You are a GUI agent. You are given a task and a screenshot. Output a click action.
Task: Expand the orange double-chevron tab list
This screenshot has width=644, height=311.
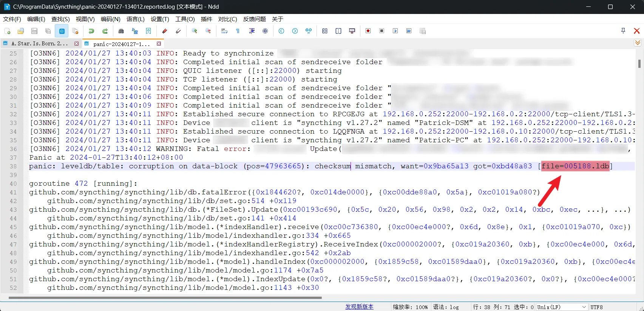(638, 43)
